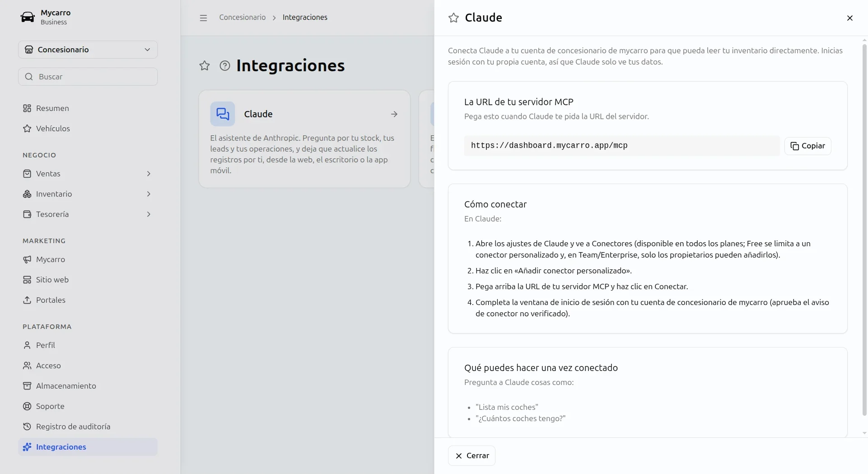
Task: Click the Integraciones breadcrumb item
Action: point(305,18)
